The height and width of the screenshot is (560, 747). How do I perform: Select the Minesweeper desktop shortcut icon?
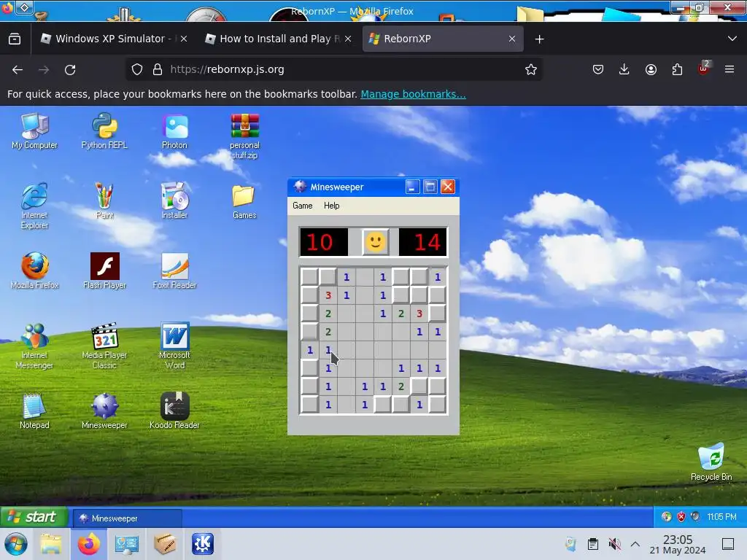click(104, 411)
